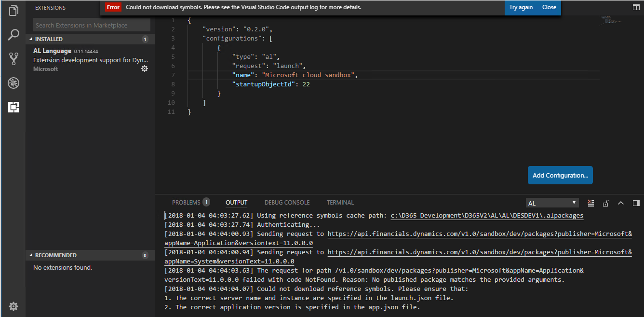Maximize the panel with the chevron
Viewport: 644px width, 317px height.
[x=621, y=203]
